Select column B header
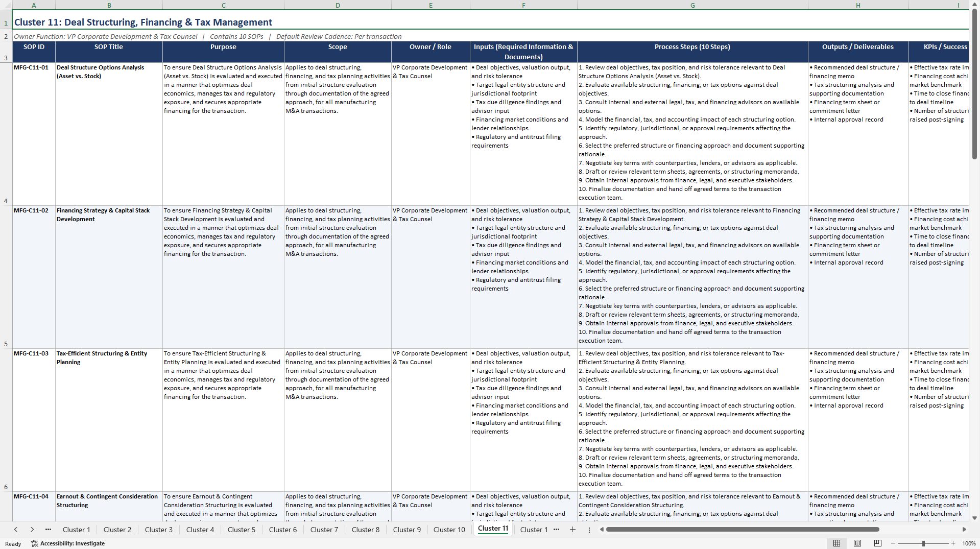 109,5
